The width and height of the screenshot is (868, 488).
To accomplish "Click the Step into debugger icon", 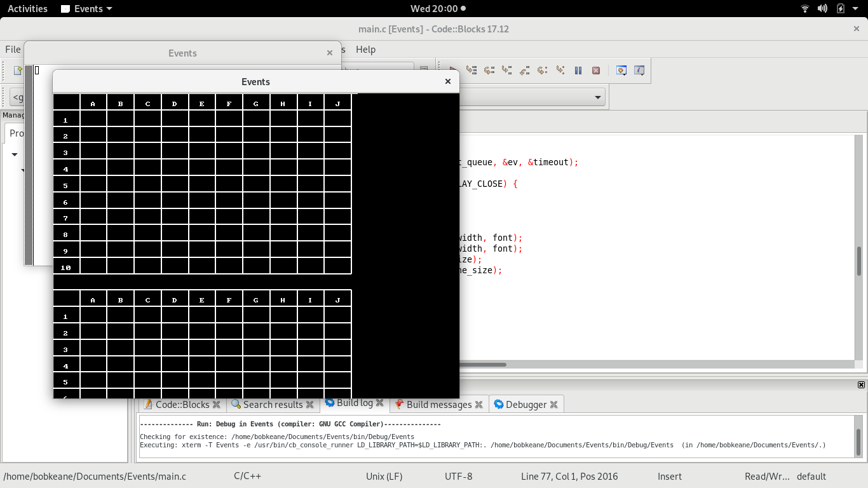I will (507, 71).
